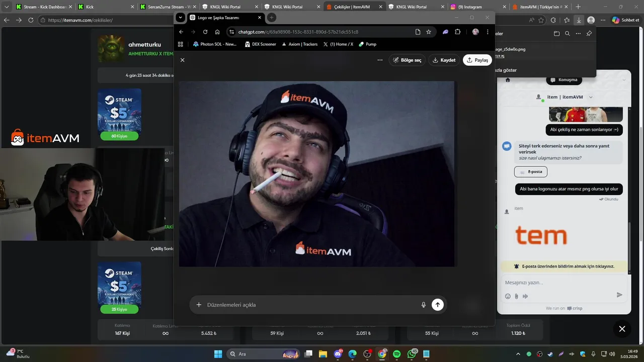This screenshot has width=644, height=362.
Task: Open the Chrome tab search dropdown arrow
Action: tap(181, 18)
